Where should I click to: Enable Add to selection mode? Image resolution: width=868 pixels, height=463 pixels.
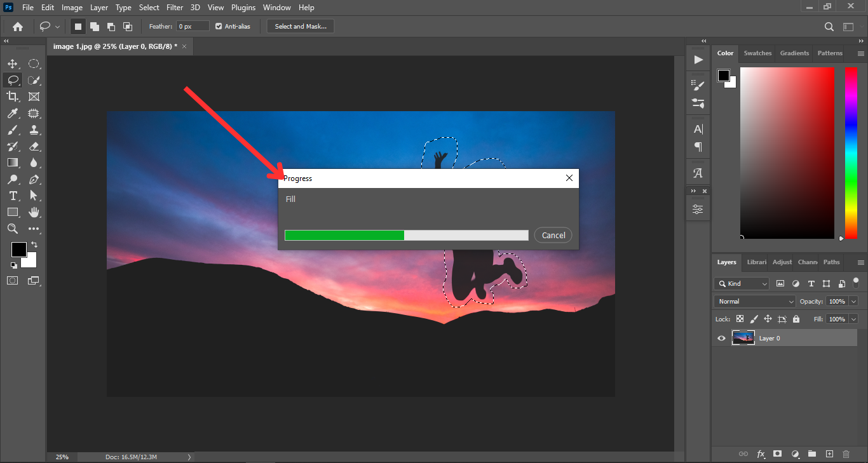tap(95, 27)
